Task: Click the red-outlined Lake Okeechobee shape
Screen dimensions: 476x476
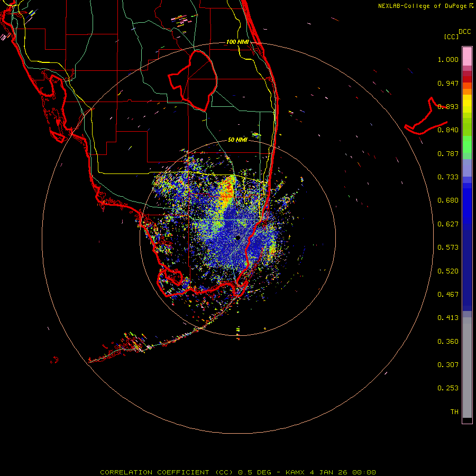Action: pos(193,80)
